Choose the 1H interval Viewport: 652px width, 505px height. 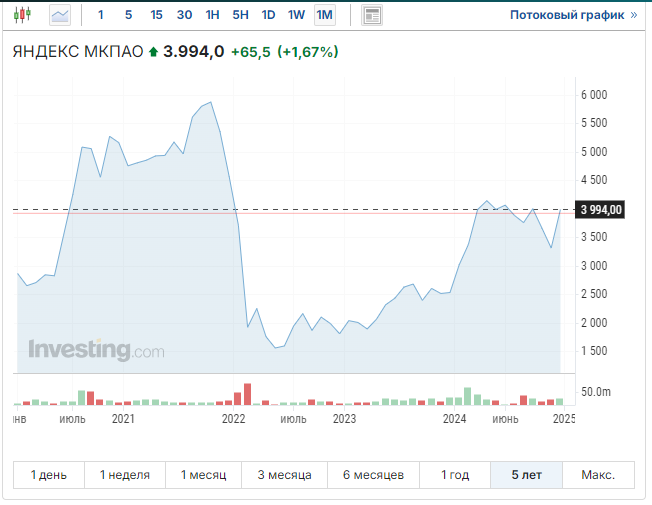212,15
